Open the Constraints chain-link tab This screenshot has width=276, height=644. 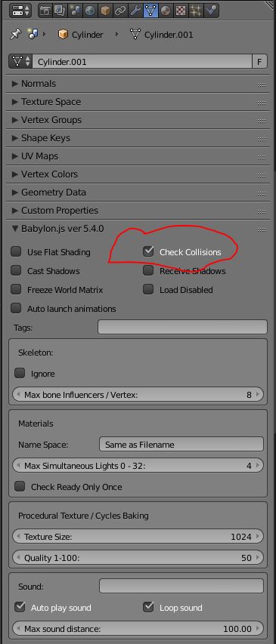[120, 11]
